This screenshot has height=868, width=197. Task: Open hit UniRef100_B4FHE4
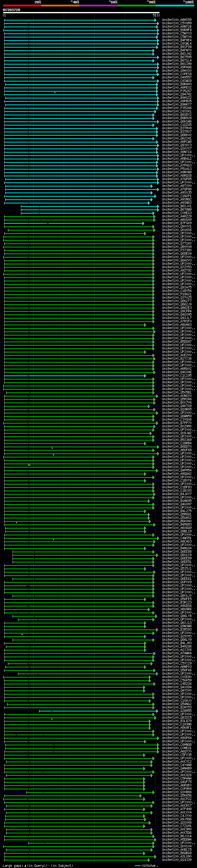(x=177, y=40)
